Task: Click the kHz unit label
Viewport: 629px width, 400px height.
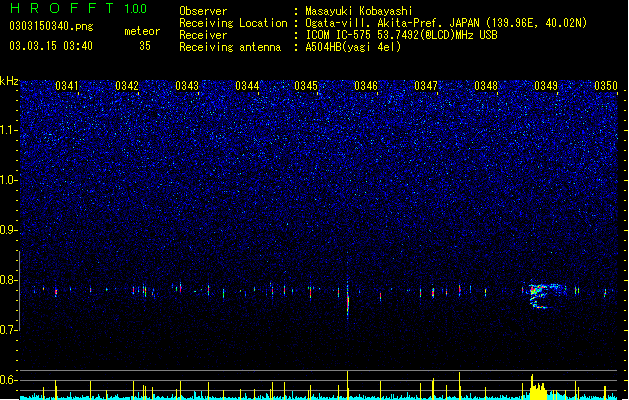Action: pyautogui.click(x=9, y=81)
